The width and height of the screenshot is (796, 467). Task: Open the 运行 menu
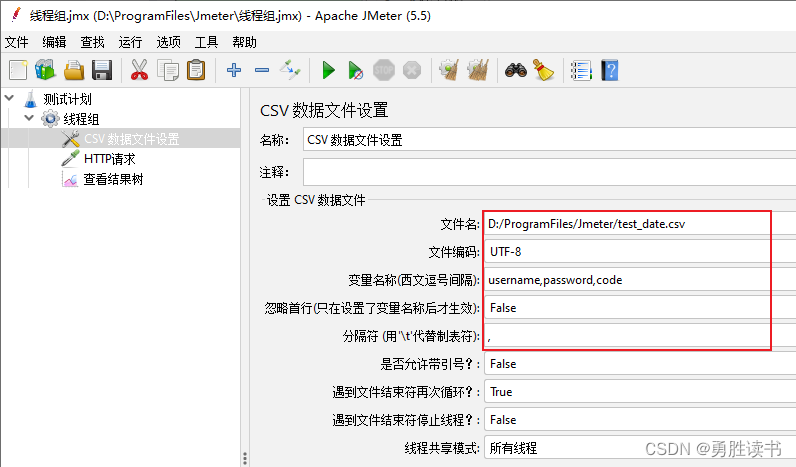tap(130, 42)
